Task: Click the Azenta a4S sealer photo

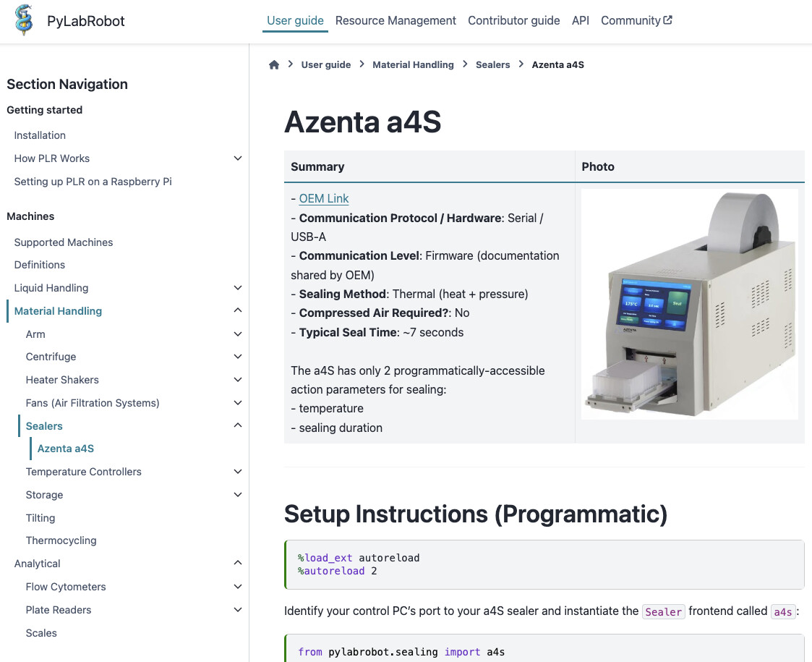Action: pyautogui.click(x=689, y=304)
